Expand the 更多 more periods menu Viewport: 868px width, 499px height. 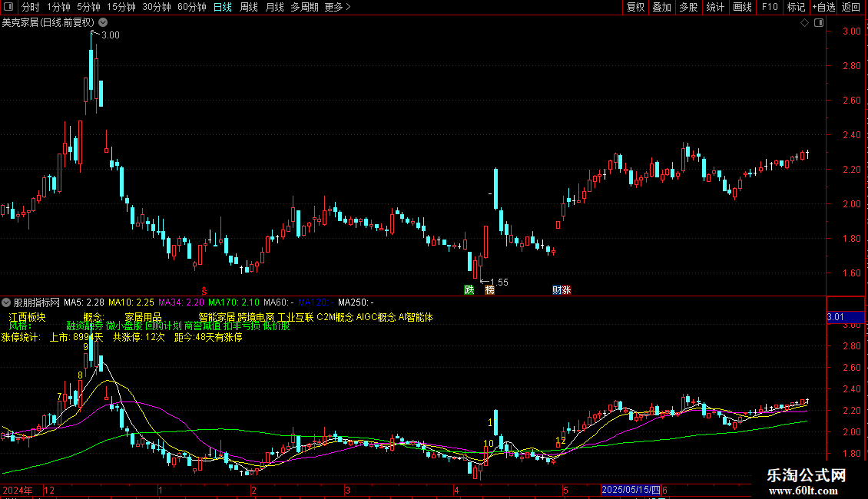(x=337, y=7)
